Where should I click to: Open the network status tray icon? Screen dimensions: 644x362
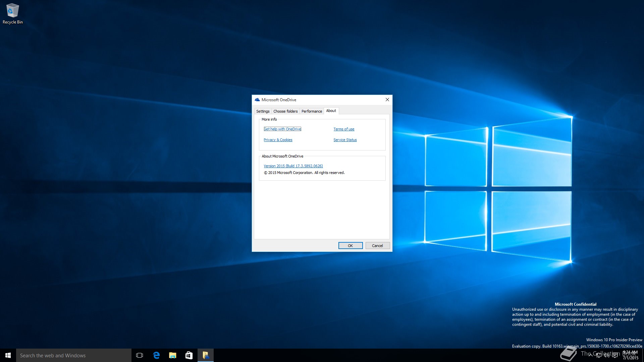click(599, 355)
